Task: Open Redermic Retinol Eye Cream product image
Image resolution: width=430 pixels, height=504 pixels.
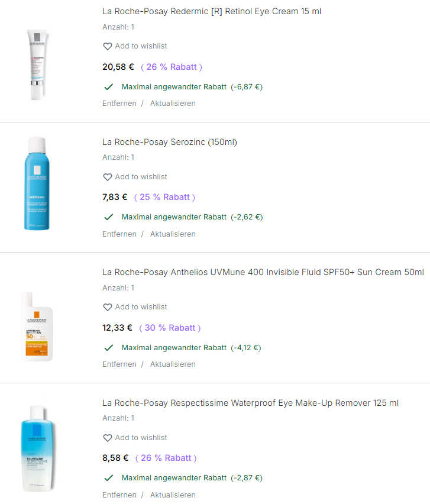Action: tap(37, 64)
